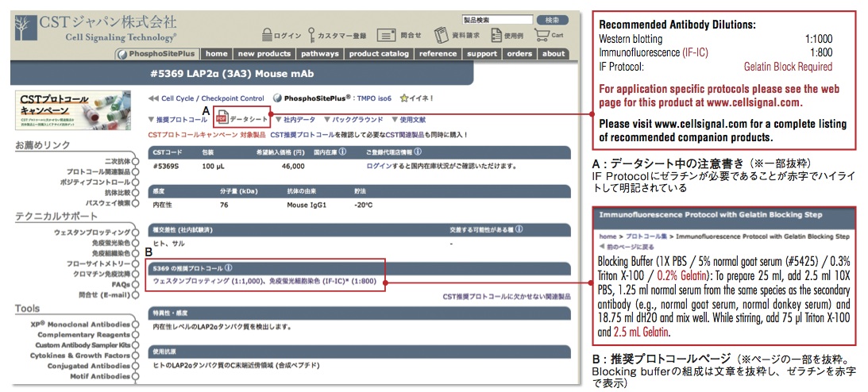Viewport: 868px width, 392px height.
Task: Open the クロマチン免疫沈降 sidebar link
Action: click(x=102, y=274)
